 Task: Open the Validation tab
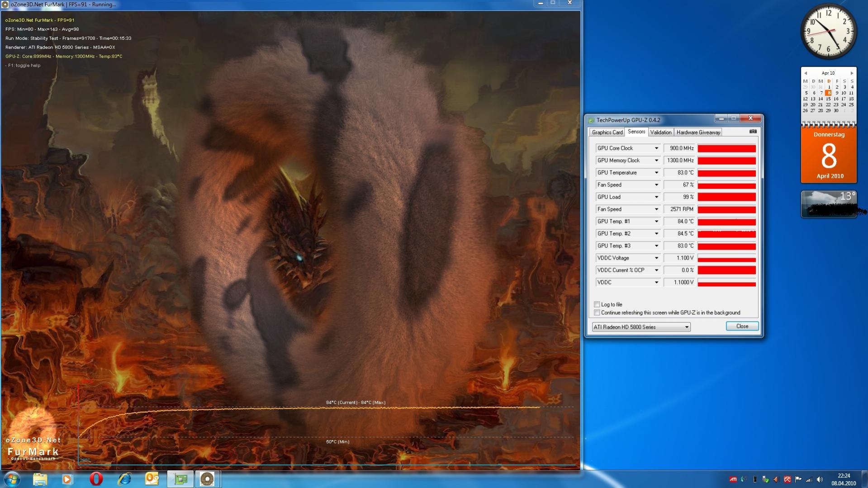661,133
